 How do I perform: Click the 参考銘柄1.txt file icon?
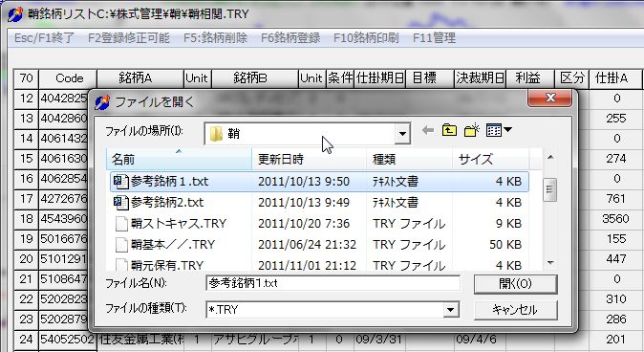click(120, 182)
